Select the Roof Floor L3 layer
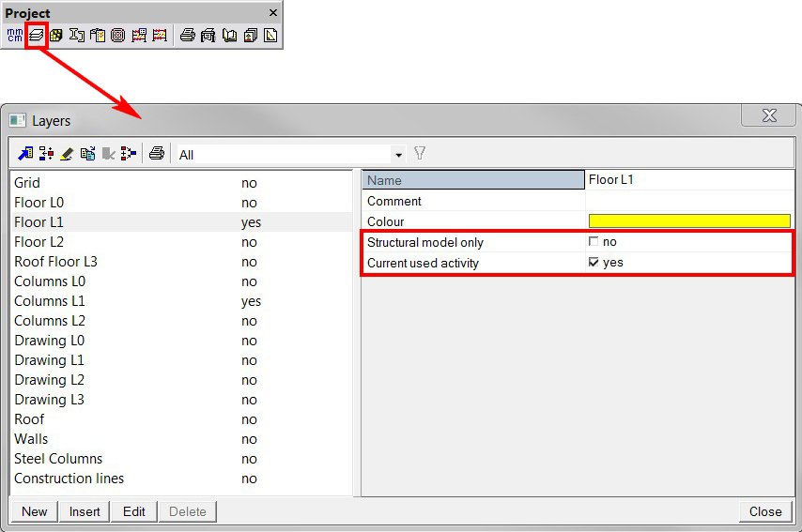The height and width of the screenshot is (532, 802). (181, 262)
